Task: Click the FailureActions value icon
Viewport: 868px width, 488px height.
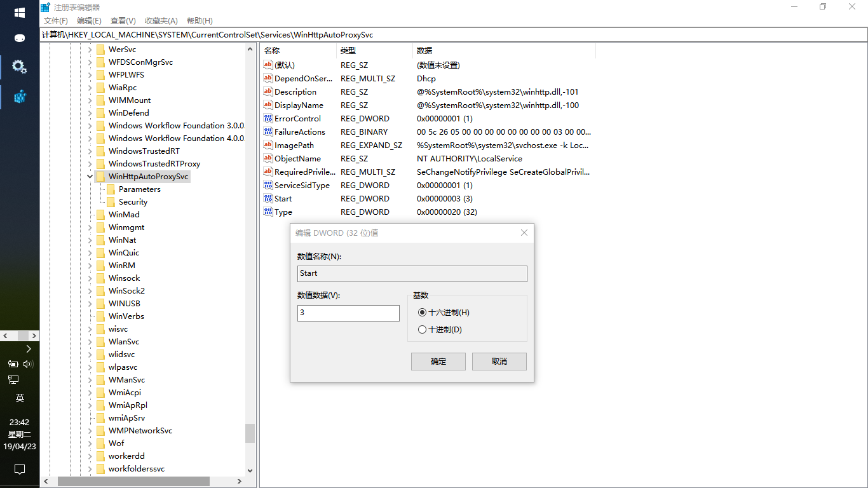Action: pos(268,132)
